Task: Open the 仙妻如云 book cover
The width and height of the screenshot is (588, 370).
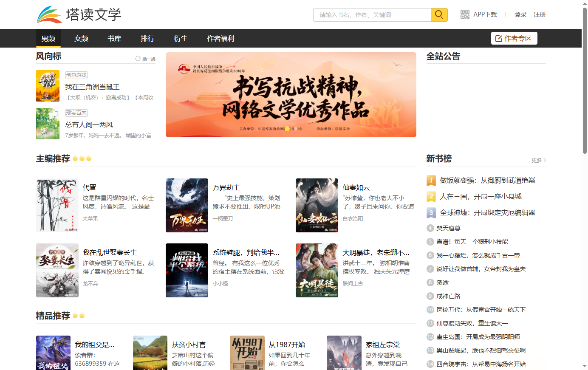Action: click(x=317, y=205)
